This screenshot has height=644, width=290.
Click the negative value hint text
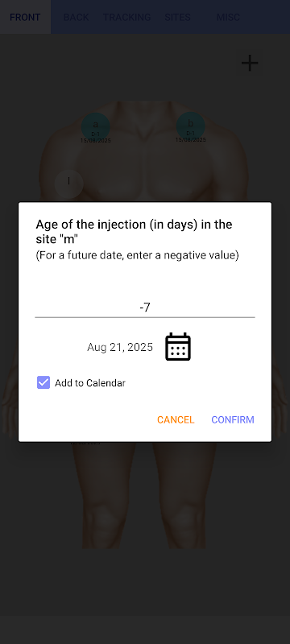click(x=137, y=255)
